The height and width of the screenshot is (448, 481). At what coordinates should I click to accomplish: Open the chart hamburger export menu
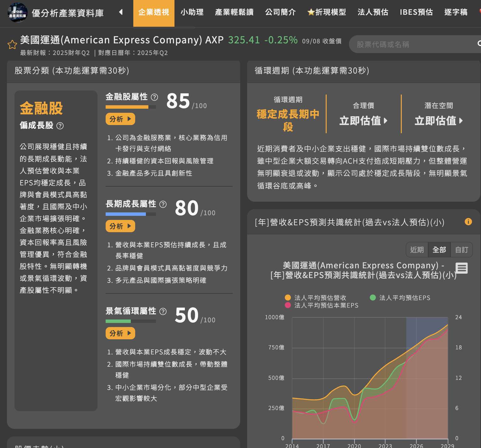[x=462, y=268]
